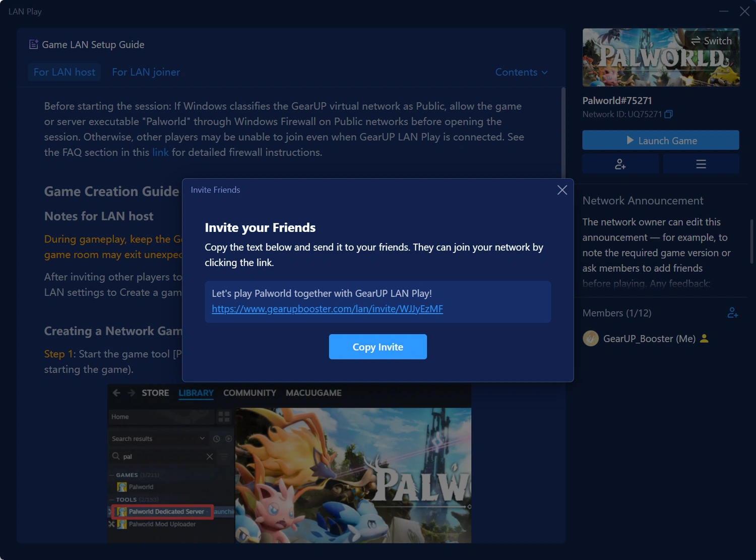The height and width of the screenshot is (560, 756).
Task: Open the gearupbooster invite link
Action: 327,308
